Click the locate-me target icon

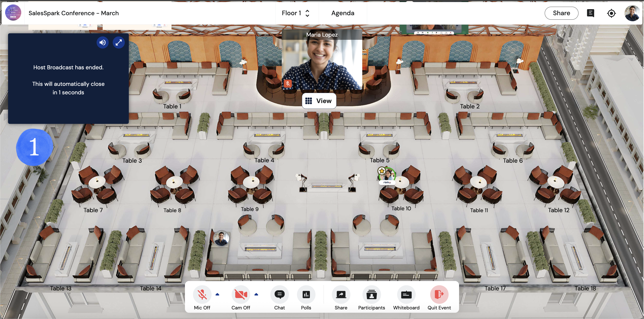(611, 13)
